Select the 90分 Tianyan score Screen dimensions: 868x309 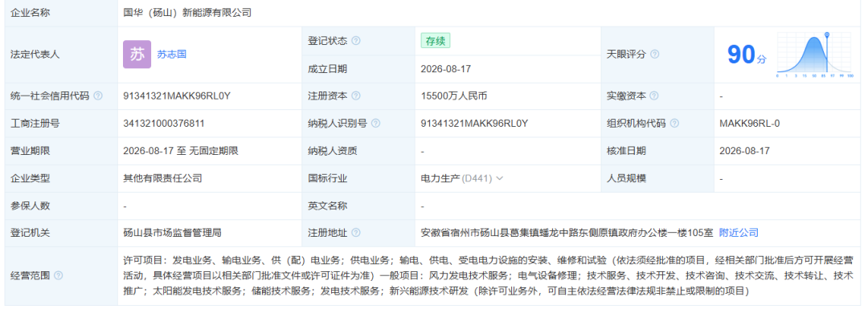(747, 54)
